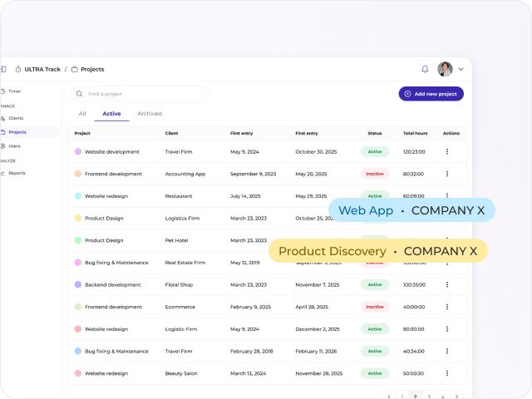The width and height of the screenshot is (532, 399).
Task: Click the notification bell icon
Action: click(x=425, y=69)
